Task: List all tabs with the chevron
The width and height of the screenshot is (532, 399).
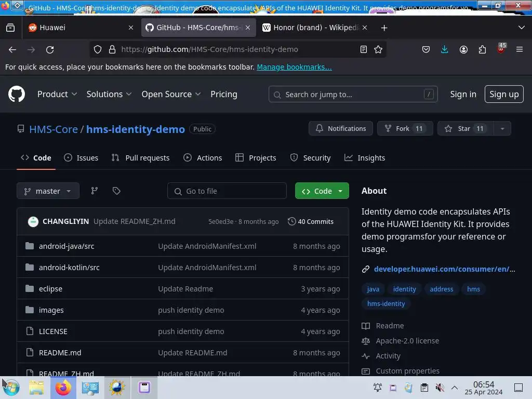Action: (x=522, y=28)
